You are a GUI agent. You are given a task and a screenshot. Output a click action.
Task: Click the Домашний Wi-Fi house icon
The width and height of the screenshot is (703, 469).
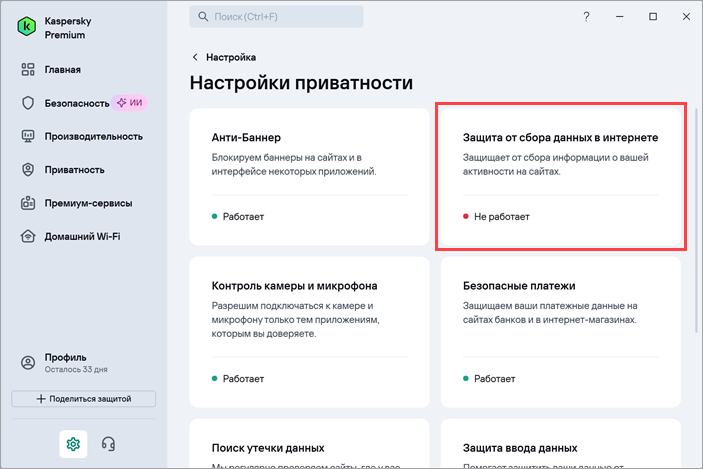28,236
